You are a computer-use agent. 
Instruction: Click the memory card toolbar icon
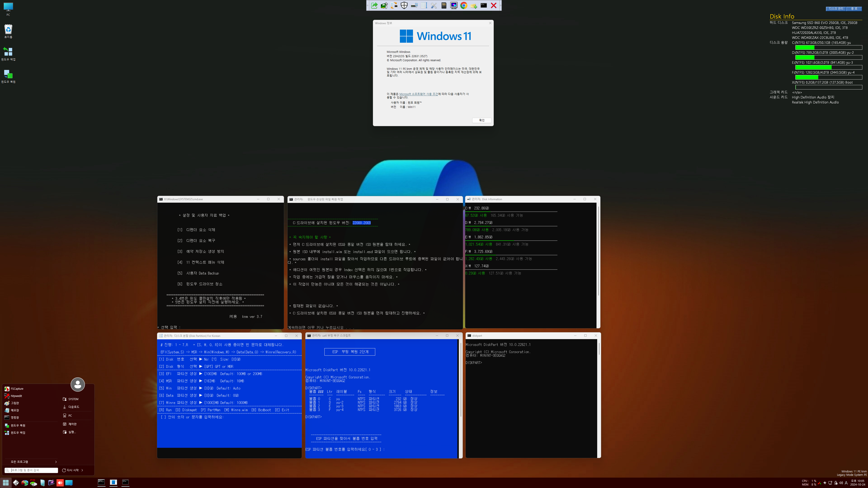(x=444, y=5)
